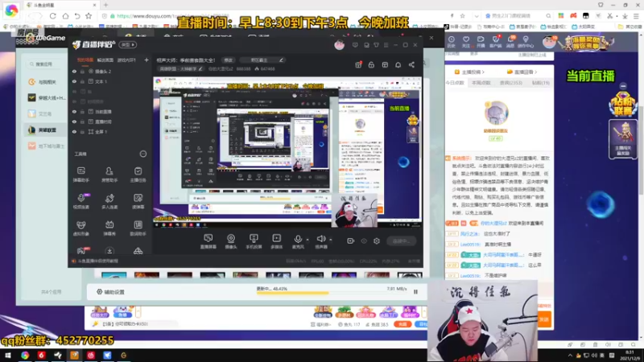Open the 弹幕秀 tool
This screenshot has width=644, height=362.
pyautogui.click(x=109, y=228)
